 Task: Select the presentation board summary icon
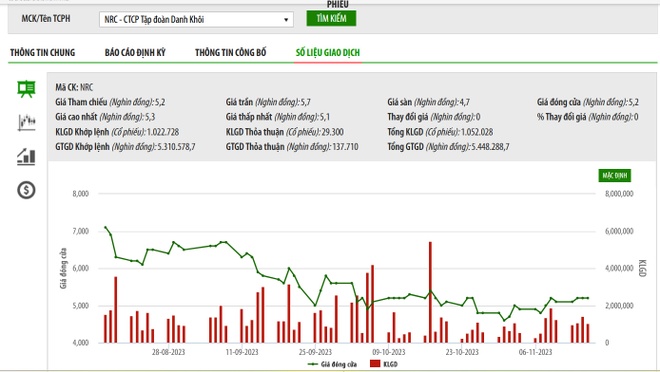[x=26, y=89]
